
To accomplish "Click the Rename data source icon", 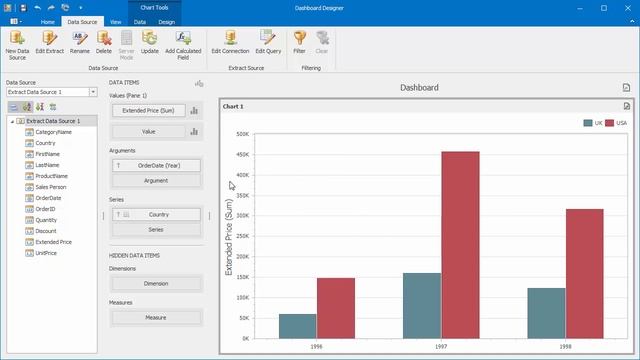I will [80, 38].
